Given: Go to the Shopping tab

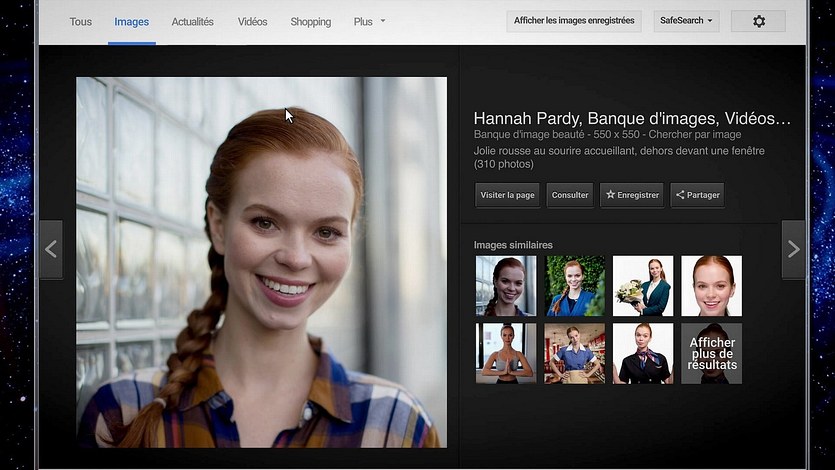Looking at the screenshot, I should click(x=310, y=21).
